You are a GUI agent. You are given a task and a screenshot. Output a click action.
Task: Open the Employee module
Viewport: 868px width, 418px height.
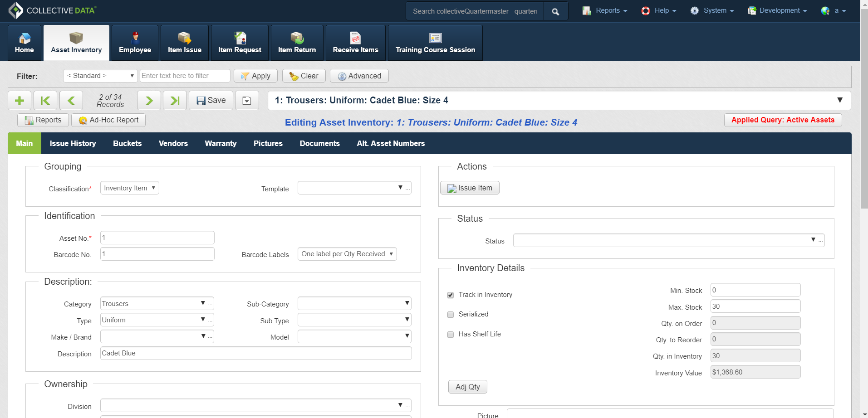click(x=135, y=43)
